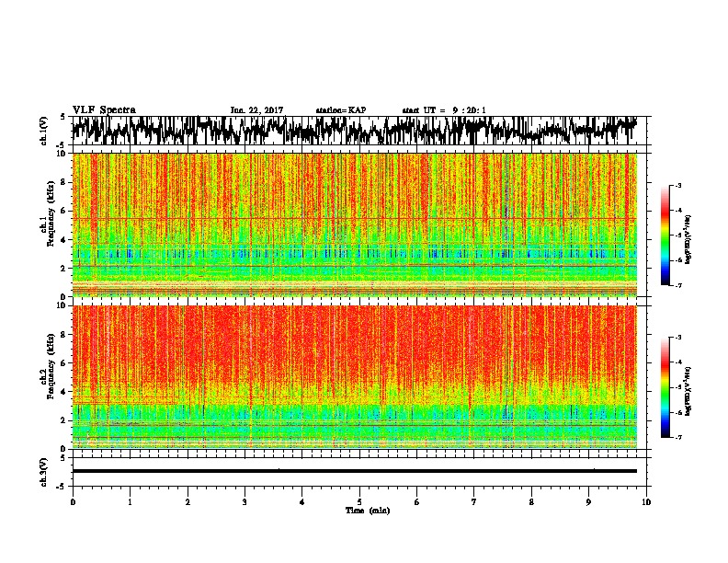Screen dimensions: 728x563
Task: Click the -3 label on ch.1 color bar
Action: pyautogui.click(x=678, y=186)
